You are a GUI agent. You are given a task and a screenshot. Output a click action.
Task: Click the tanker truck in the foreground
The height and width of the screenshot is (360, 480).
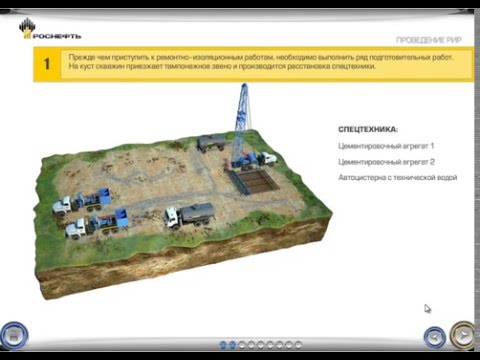click(189, 215)
